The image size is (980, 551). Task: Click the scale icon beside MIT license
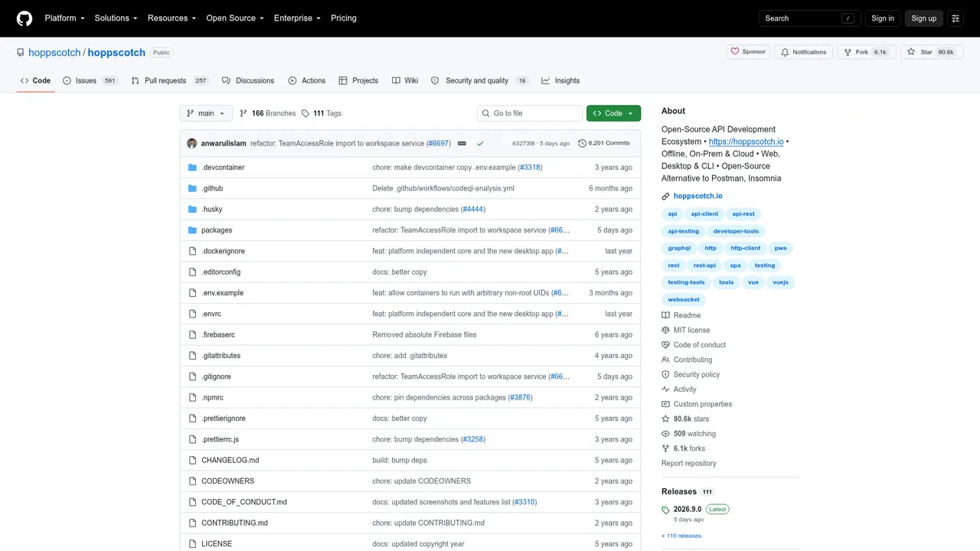666,330
